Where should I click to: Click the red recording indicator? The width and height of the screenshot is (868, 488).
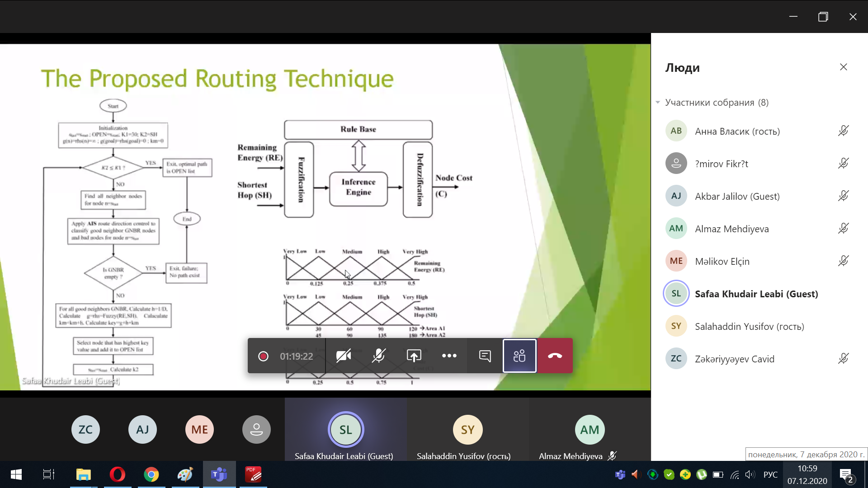(x=263, y=357)
